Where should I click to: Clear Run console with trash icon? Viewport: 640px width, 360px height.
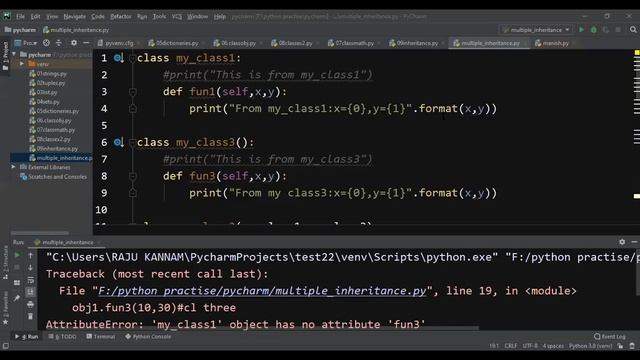click(x=31, y=316)
